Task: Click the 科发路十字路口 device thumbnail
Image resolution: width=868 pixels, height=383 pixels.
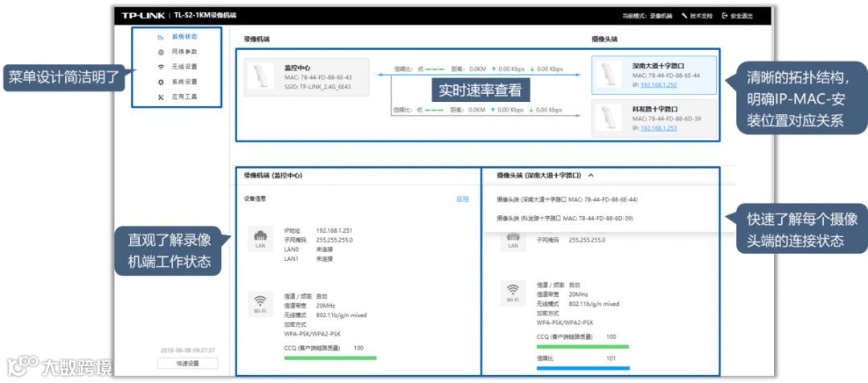Action: tap(608, 118)
